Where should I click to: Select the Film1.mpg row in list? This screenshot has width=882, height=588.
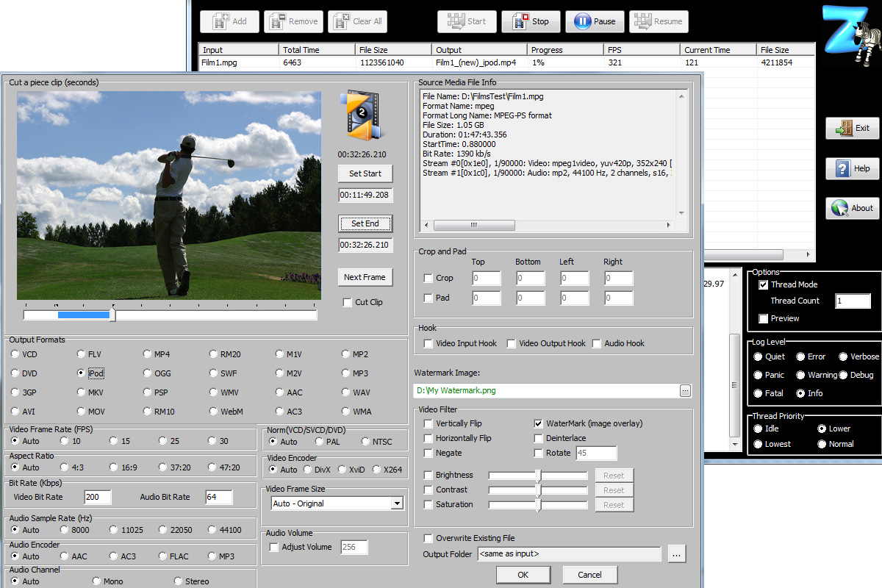(x=235, y=62)
